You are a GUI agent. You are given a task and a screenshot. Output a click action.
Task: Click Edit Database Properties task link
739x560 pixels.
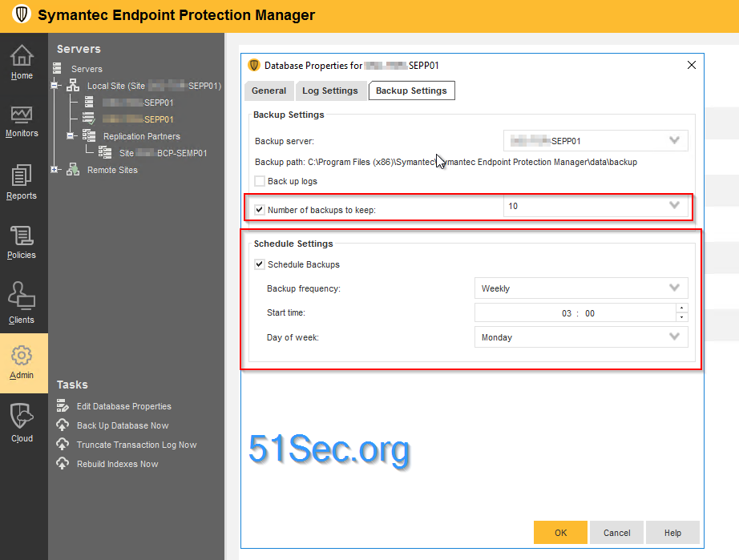click(124, 406)
